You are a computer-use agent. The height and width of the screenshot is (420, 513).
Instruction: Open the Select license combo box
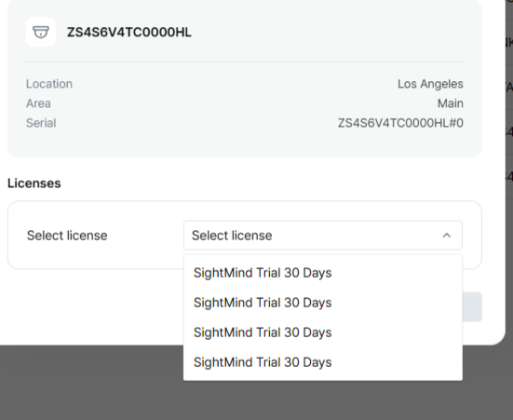coord(323,236)
